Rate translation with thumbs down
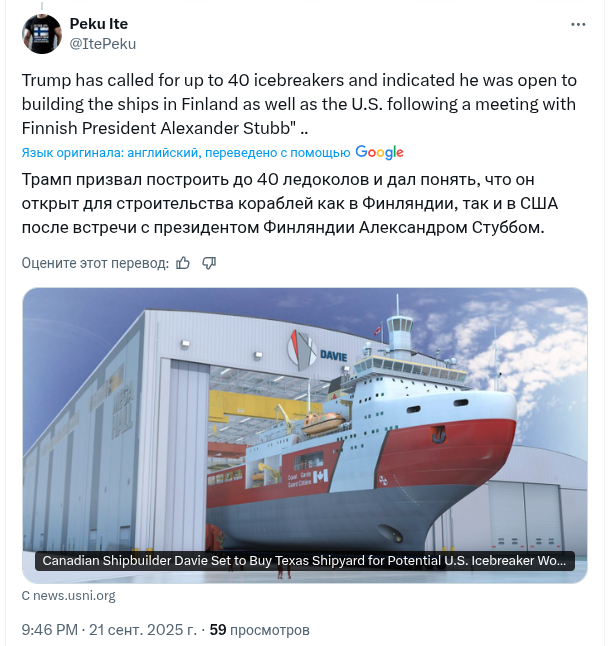This screenshot has width=608, height=646. tap(209, 263)
